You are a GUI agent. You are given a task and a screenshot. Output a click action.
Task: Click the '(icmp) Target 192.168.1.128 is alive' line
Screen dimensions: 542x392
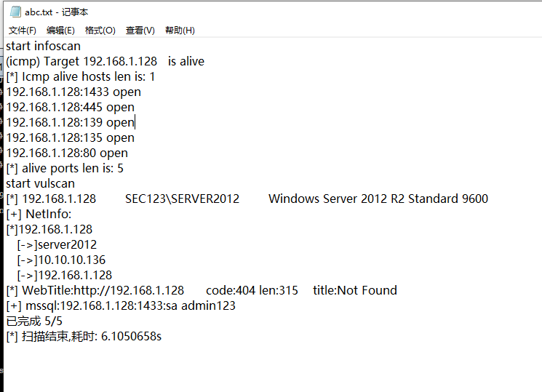point(105,62)
